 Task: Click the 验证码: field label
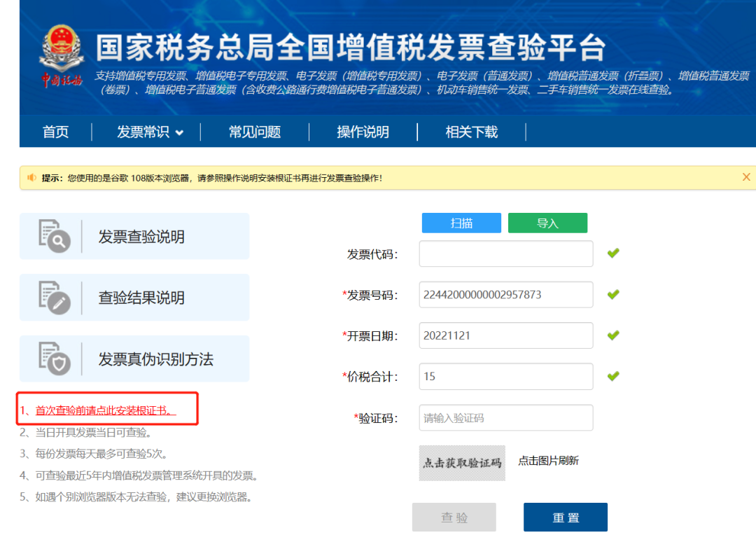[376, 418]
